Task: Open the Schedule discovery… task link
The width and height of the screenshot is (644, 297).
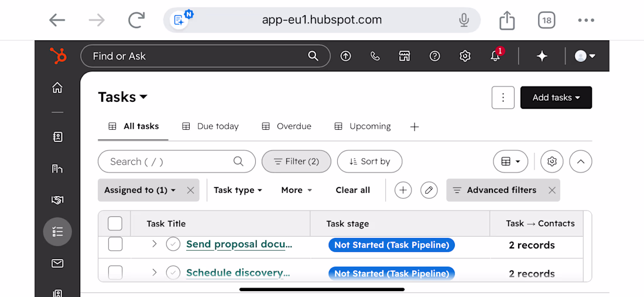Action: coord(238,273)
